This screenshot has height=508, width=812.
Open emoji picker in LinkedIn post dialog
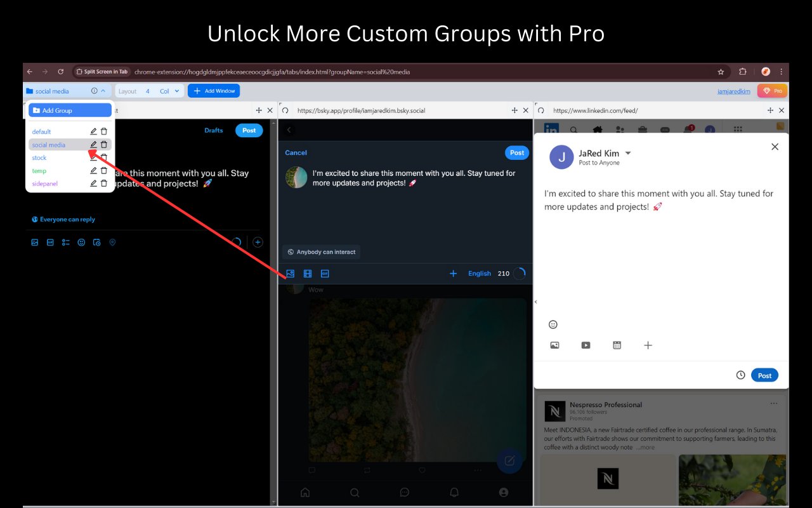click(x=553, y=324)
